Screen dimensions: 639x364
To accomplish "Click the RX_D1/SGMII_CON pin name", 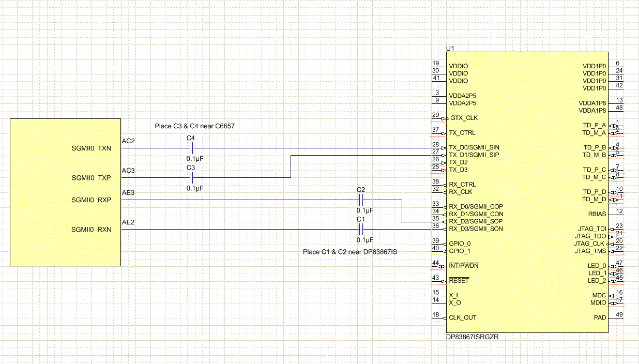I will click(x=476, y=214).
